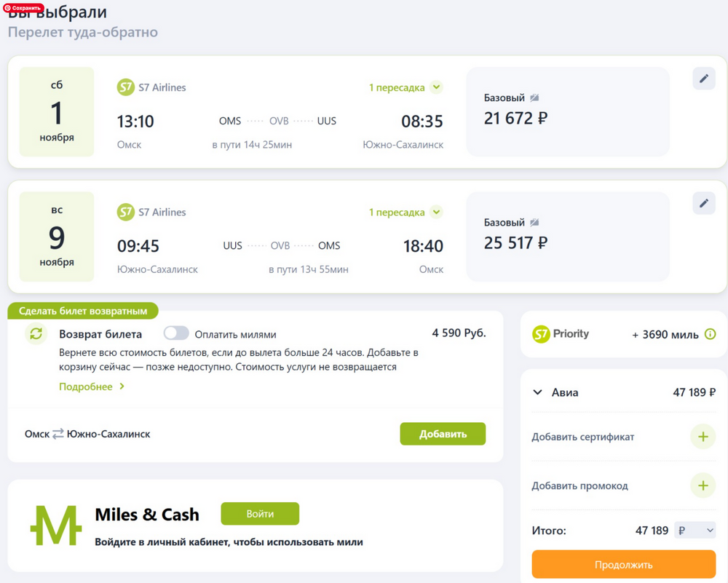Click the edit pencil for the November 9 flight
The image size is (728, 583).
click(x=703, y=204)
